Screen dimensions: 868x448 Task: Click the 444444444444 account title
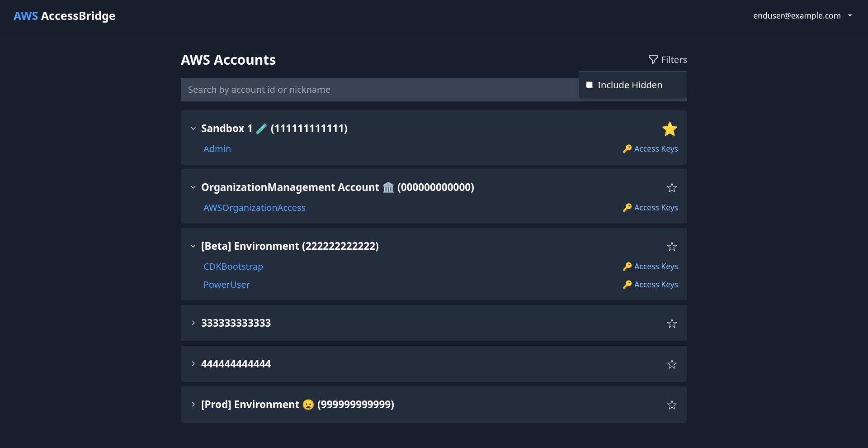[x=236, y=364]
